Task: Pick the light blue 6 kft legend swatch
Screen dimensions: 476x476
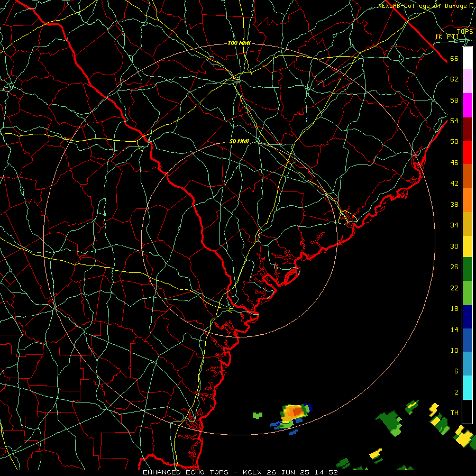Action: pos(467,363)
